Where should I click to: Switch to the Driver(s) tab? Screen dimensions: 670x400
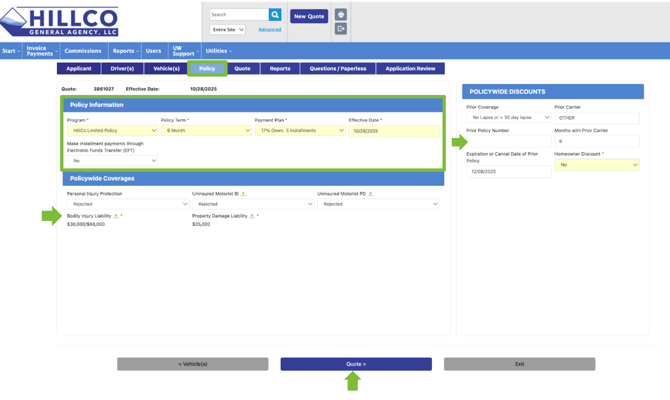[122, 69]
